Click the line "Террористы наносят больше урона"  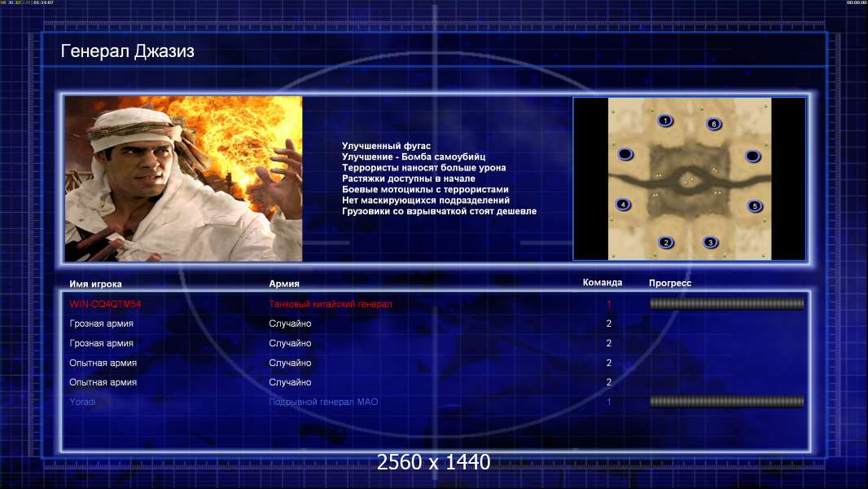pos(423,167)
